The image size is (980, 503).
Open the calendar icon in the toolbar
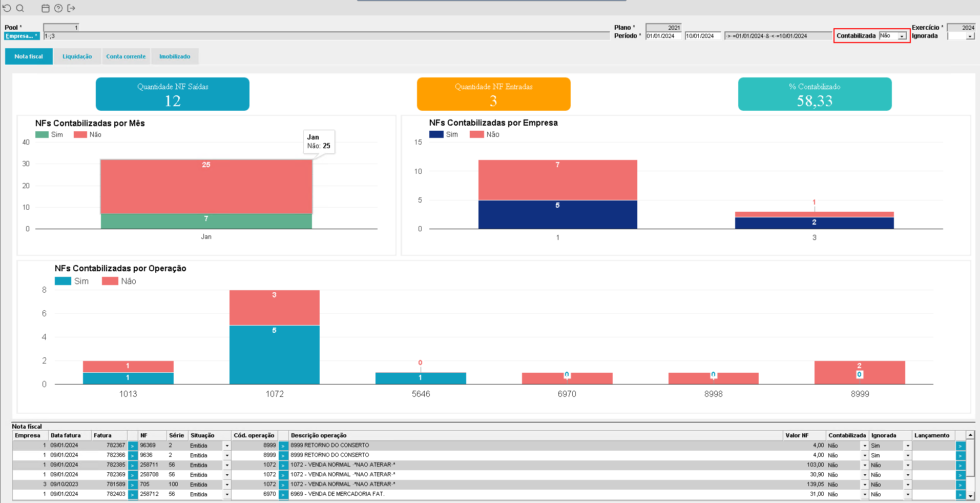pos(46,8)
